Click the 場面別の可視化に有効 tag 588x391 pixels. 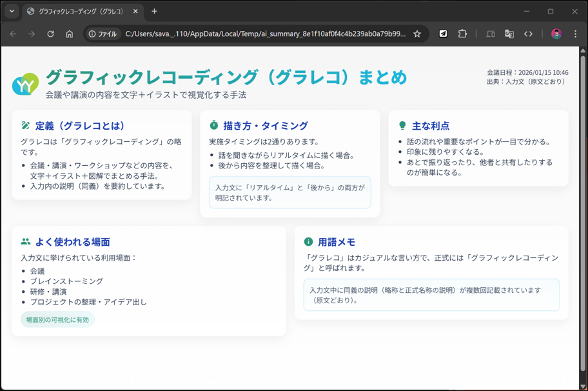(57, 320)
